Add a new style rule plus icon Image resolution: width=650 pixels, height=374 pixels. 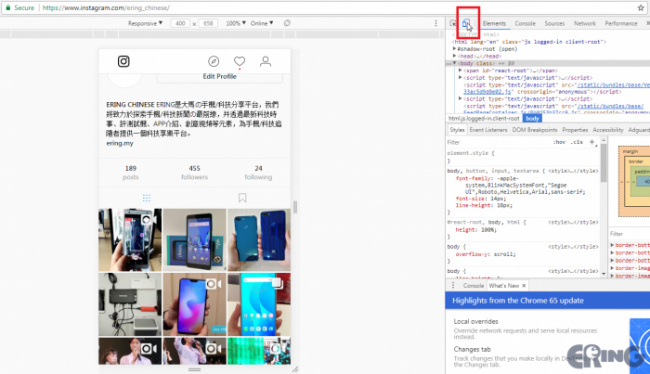click(592, 142)
